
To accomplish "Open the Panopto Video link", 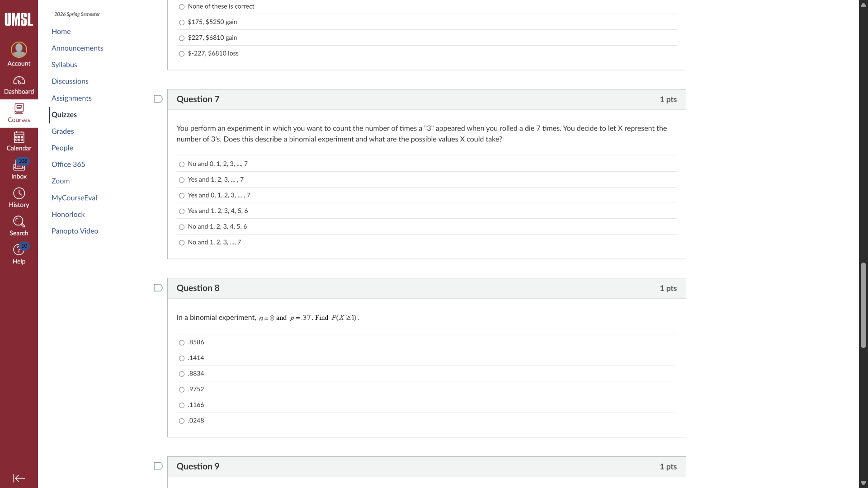I will click(75, 231).
